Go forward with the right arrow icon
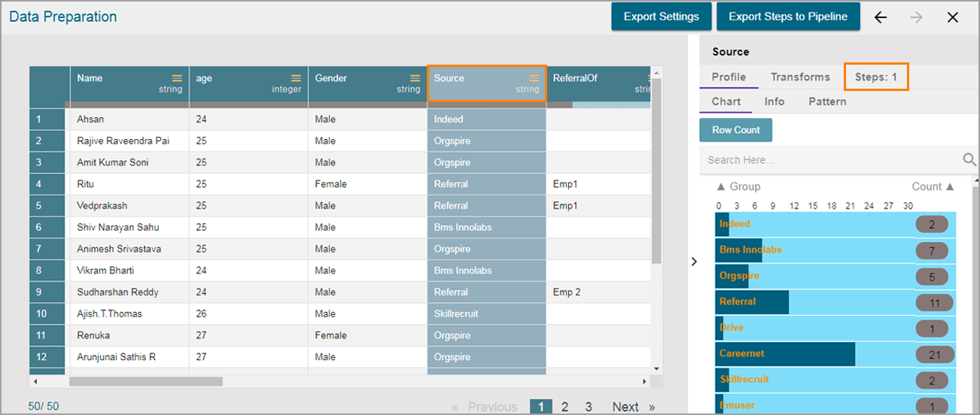Viewport: 980px width, 415px height. click(916, 17)
